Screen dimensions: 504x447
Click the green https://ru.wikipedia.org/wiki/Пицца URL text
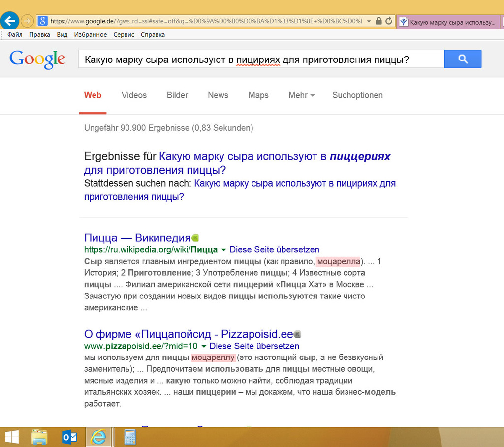click(151, 250)
